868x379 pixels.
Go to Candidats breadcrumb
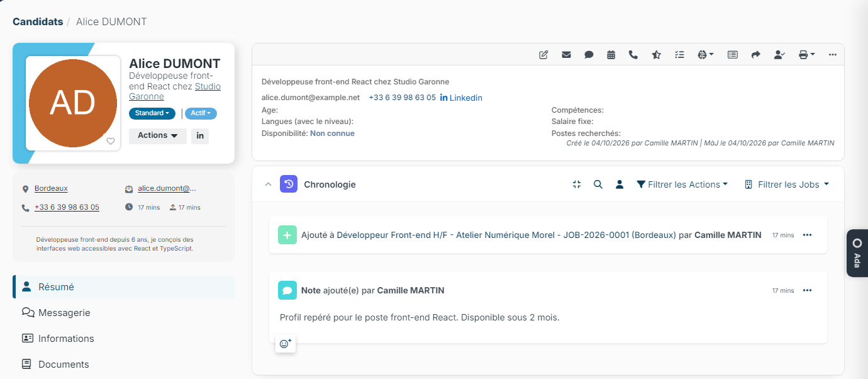(x=38, y=21)
